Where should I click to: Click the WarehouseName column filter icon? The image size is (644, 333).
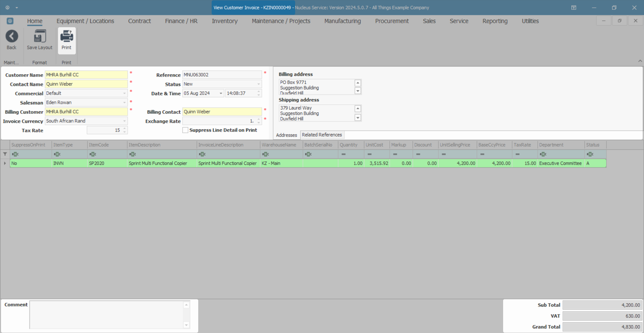pos(265,154)
